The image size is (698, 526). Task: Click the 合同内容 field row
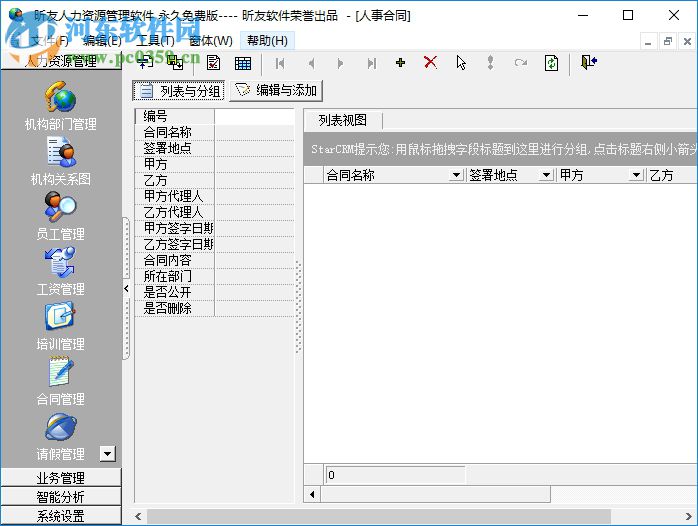pos(215,260)
